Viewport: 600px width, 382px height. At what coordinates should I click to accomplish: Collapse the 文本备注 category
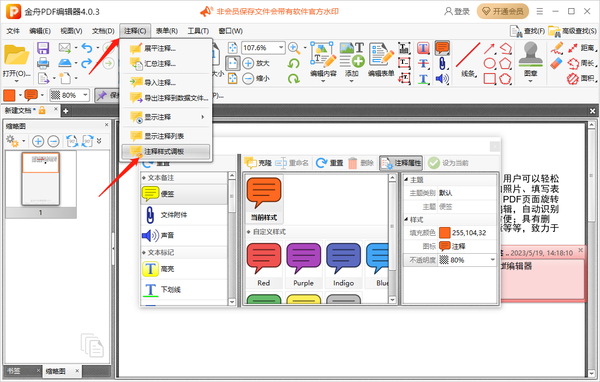144,178
